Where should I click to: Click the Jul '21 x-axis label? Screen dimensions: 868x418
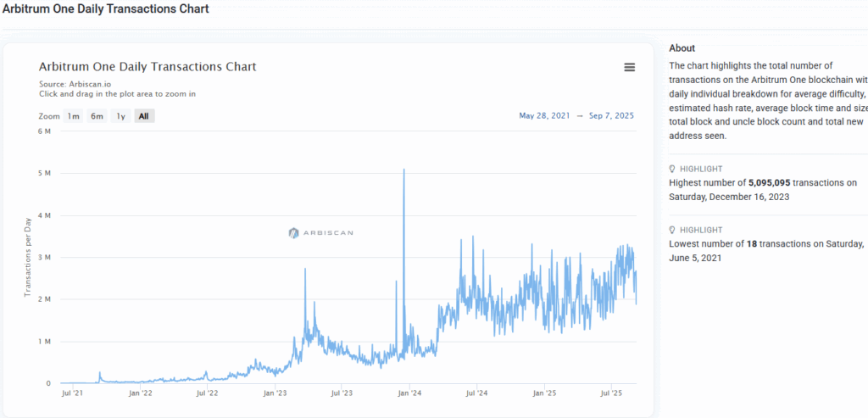[x=73, y=393]
